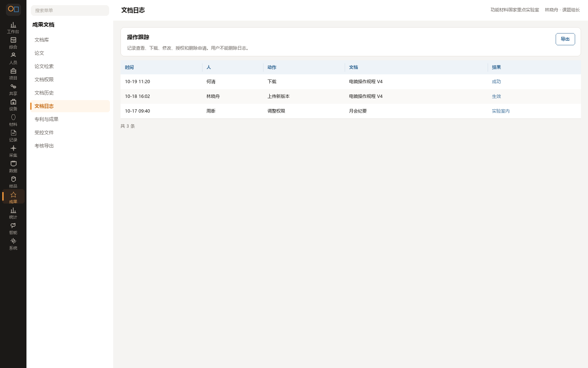Click the 10-17 09:40 time cell
Image resolution: width=588 pixels, height=368 pixels.
(x=137, y=111)
